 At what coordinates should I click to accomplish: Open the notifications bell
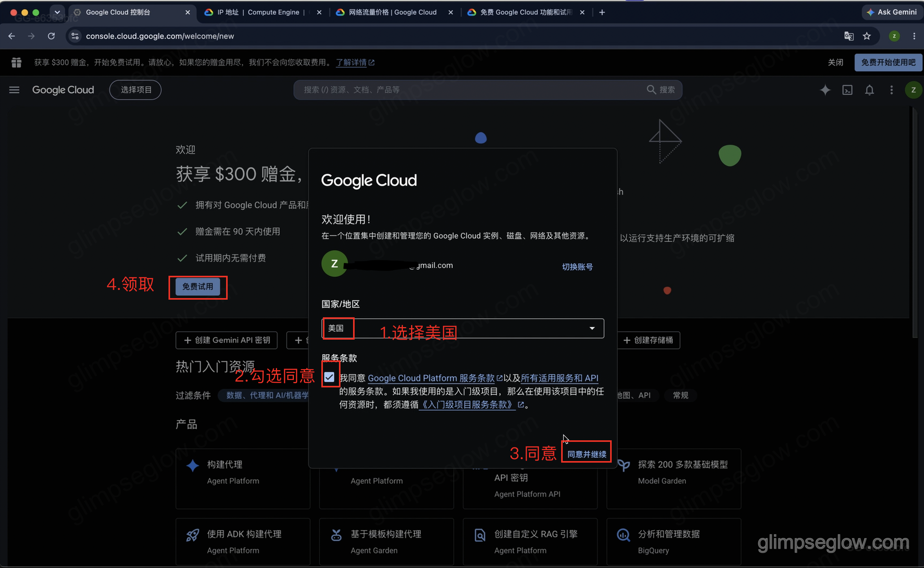coord(869,90)
